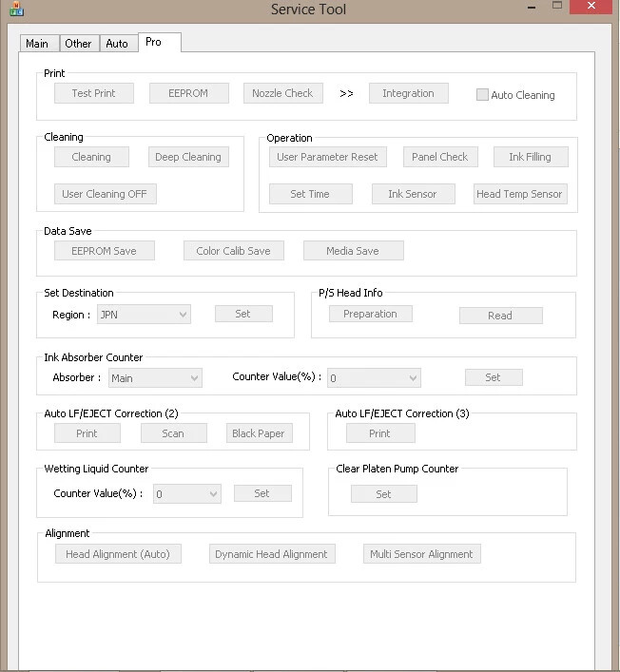Click the Service Tool app icon
Screen dimensions: 620x672
pyautogui.click(x=16, y=9)
